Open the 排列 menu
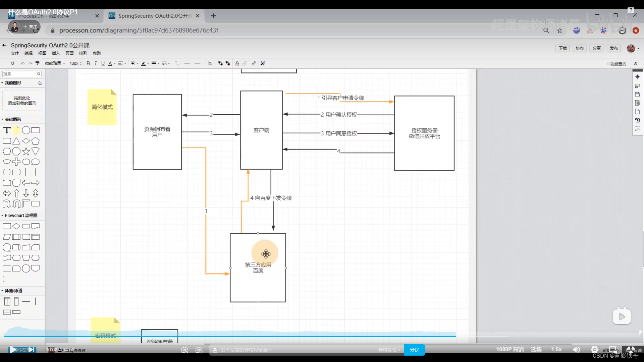 83,53
